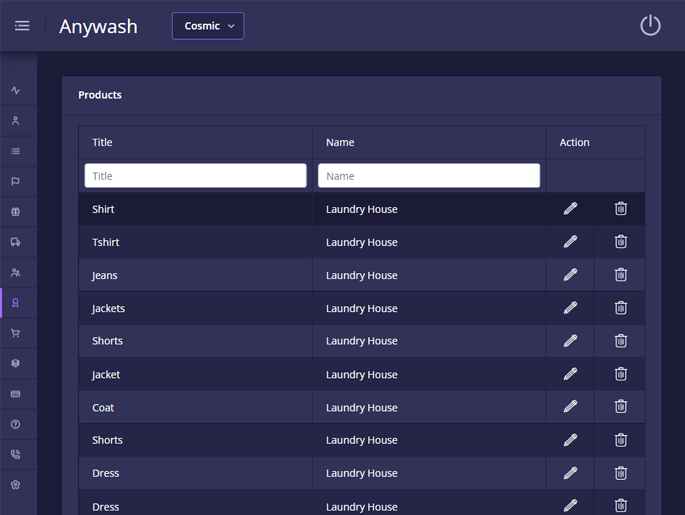Open the delivery truck sidebar icon

(x=16, y=242)
